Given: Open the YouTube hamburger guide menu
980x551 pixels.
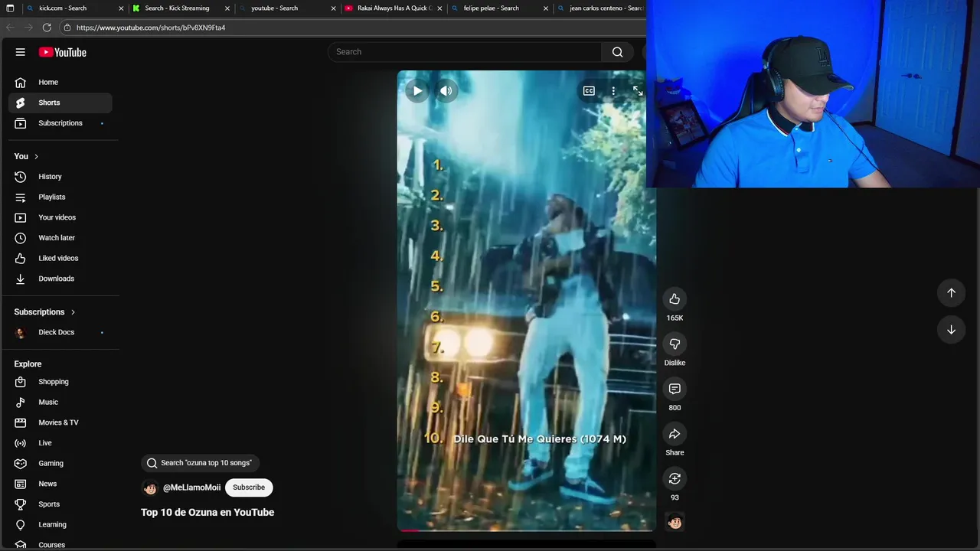Looking at the screenshot, I should (x=21, y=52).
